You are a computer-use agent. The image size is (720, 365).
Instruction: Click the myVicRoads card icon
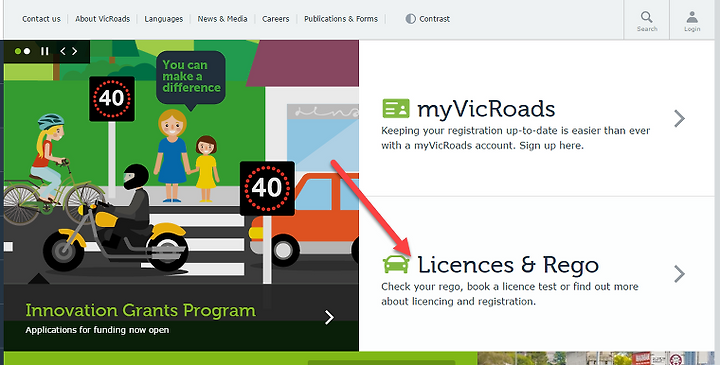pos(396,108)
